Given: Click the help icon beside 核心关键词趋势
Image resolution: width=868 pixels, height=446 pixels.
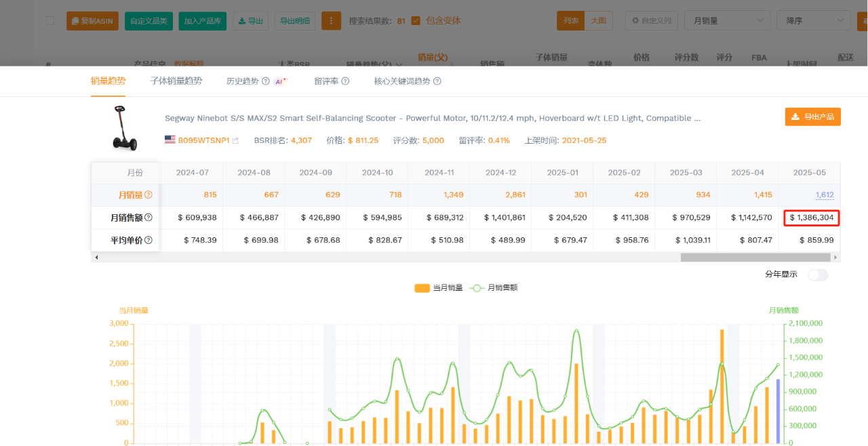Looking at the screenshot, I should point(437,81).
